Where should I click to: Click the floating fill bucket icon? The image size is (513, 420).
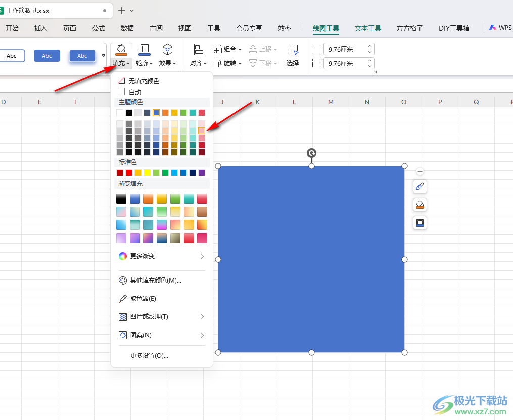420,205
